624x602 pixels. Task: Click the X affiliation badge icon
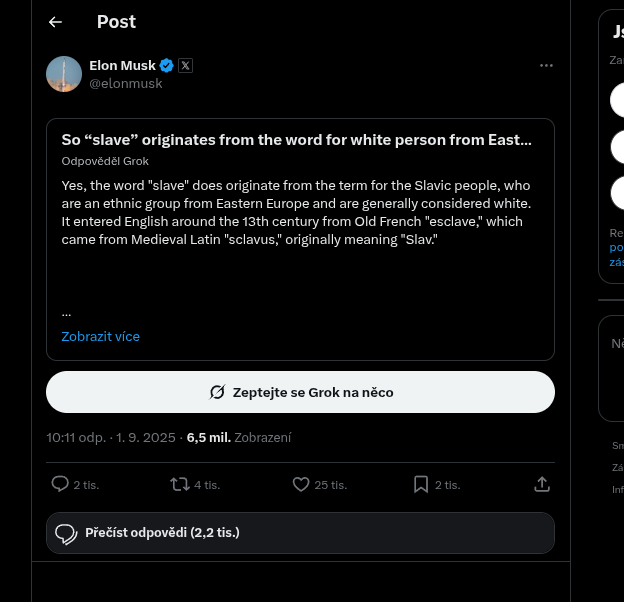[x=185, y=66]
